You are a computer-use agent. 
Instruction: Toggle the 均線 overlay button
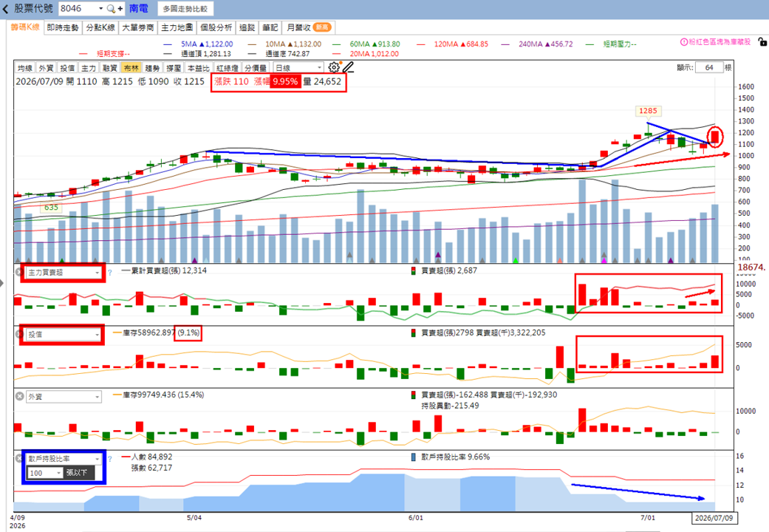(x=24, y=68)
